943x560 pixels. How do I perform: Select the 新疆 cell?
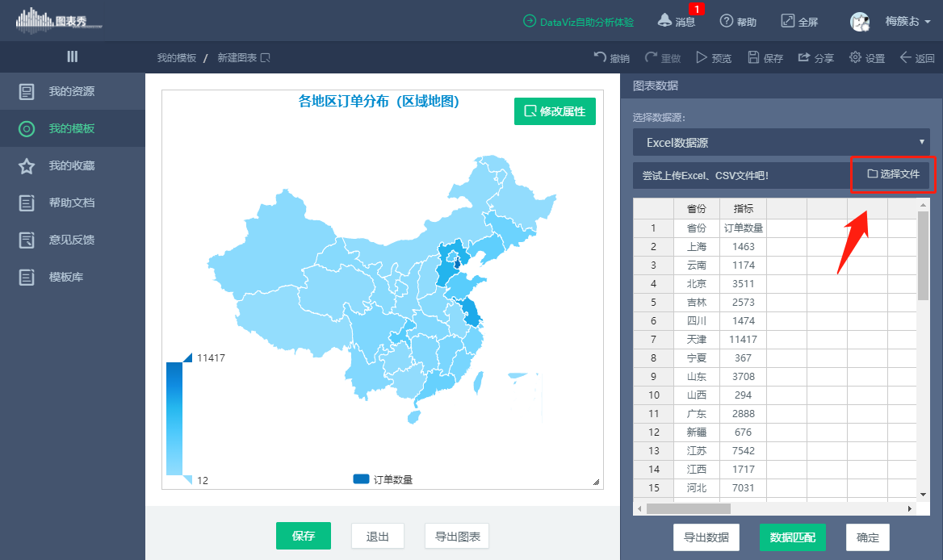click(x=697, y=432)
